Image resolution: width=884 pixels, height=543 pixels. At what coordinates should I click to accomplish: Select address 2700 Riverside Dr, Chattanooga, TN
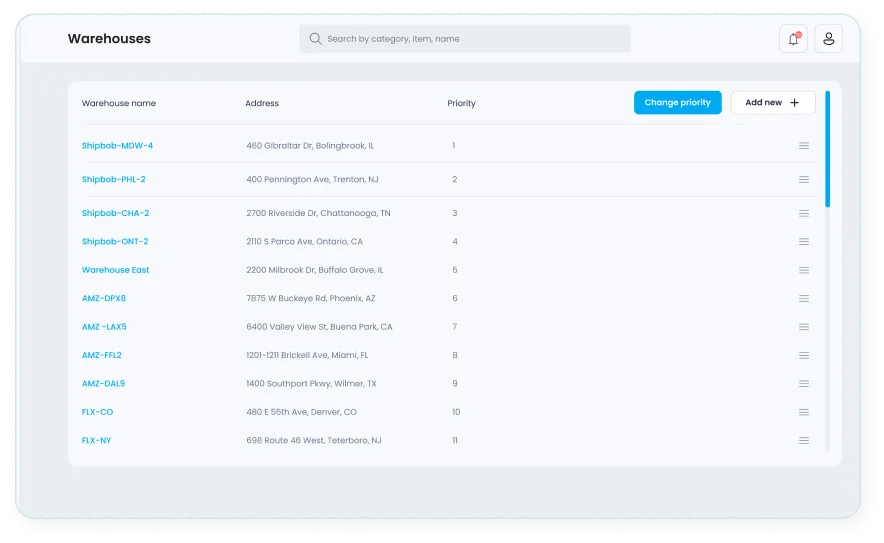(318, 213)
